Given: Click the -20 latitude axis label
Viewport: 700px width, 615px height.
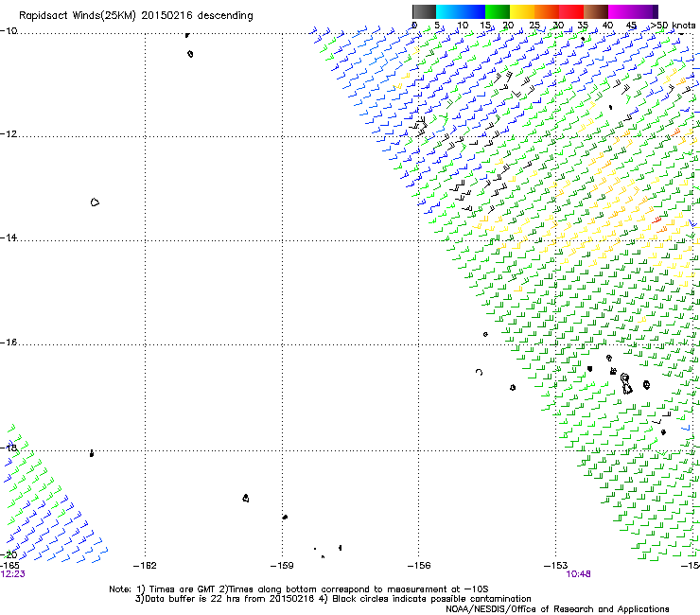Looking at the screenshot, I should click(x=9, y=554).
